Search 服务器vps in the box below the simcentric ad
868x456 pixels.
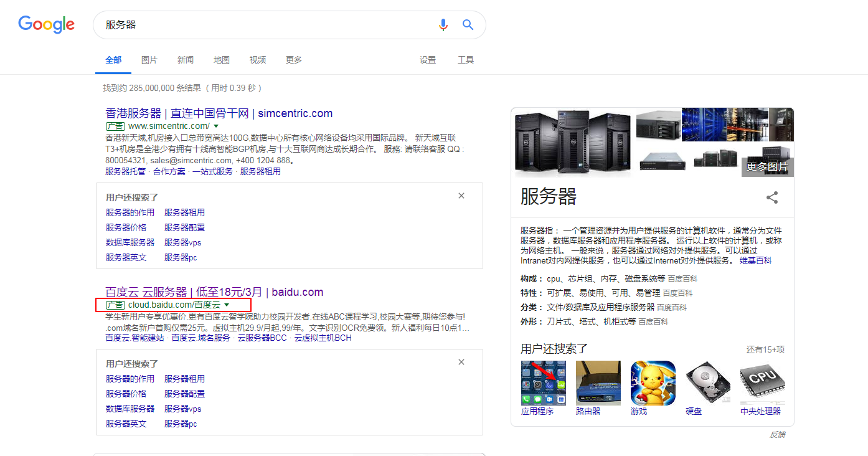coord(183,242)
